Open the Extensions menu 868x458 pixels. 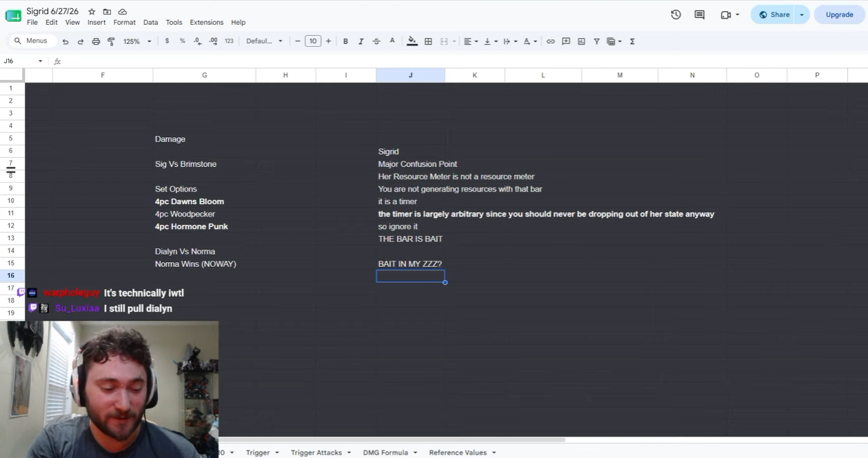coord(207,22)
